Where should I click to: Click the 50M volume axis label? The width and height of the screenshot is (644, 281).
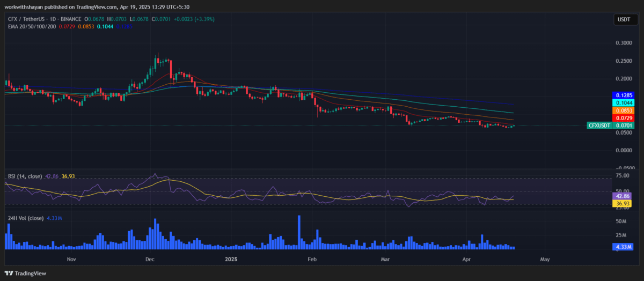[621, 221]
